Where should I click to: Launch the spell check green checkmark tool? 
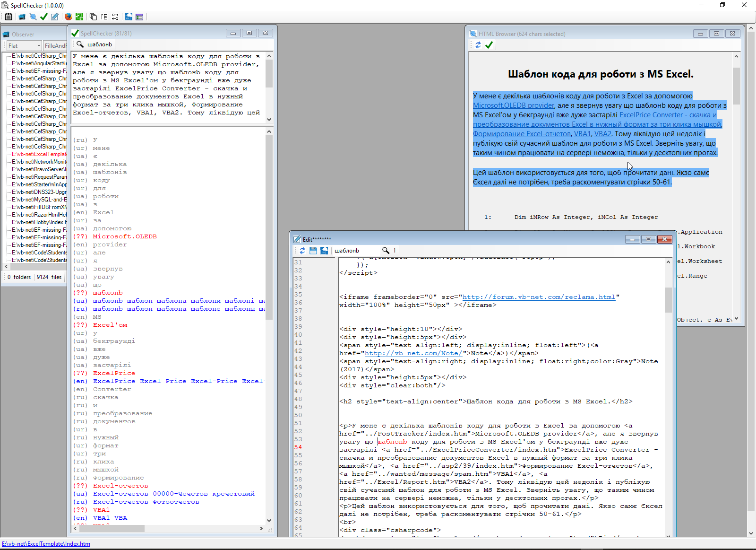click(44, 17)
